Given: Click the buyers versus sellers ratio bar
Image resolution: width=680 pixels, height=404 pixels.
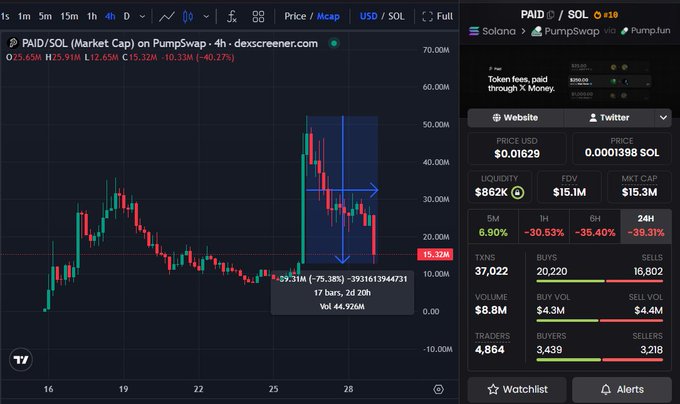Looking at the screenshot, I should tap(600, 360).
